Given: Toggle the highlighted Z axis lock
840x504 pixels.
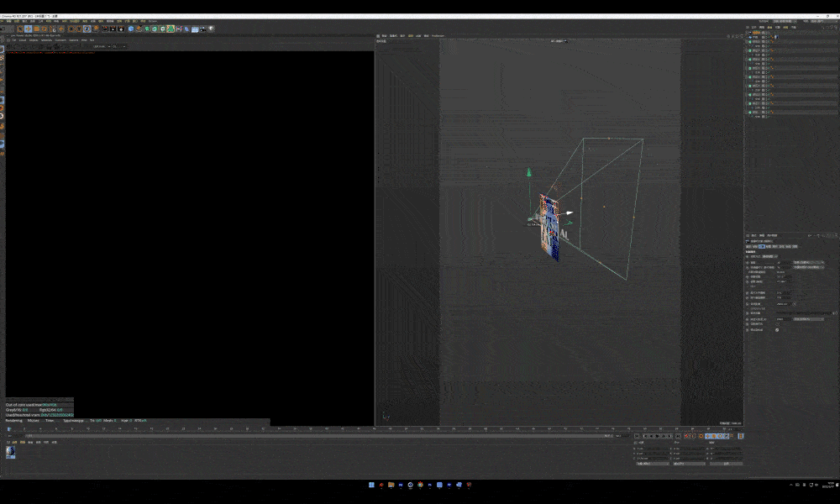Looking at the screenshot, I should pyautogui.click(x=87, y=29).
